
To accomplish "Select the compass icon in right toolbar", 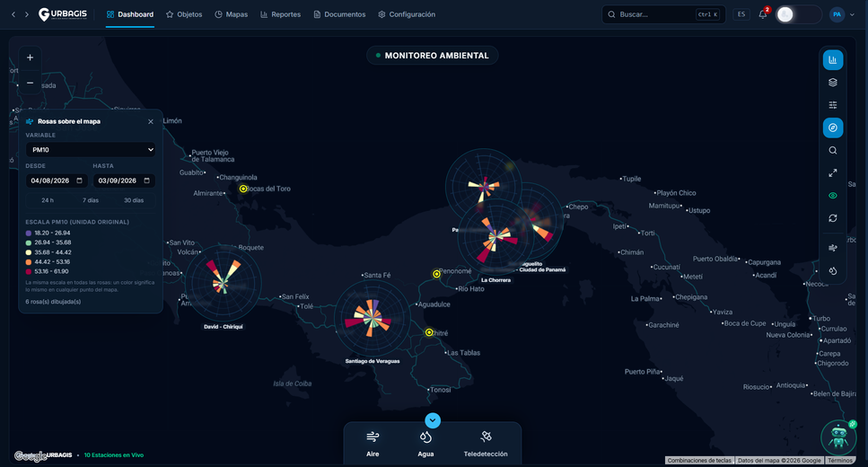I will 833,128.
